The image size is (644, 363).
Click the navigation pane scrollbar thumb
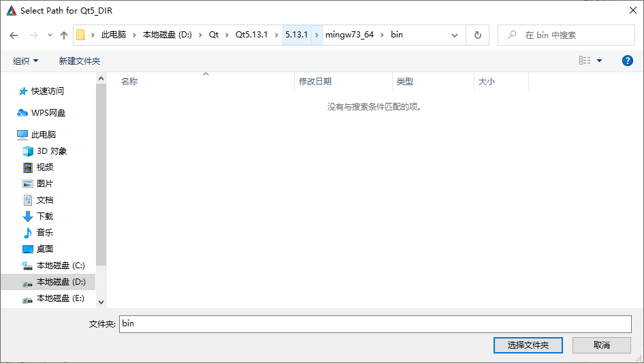(x=101, y=175)
